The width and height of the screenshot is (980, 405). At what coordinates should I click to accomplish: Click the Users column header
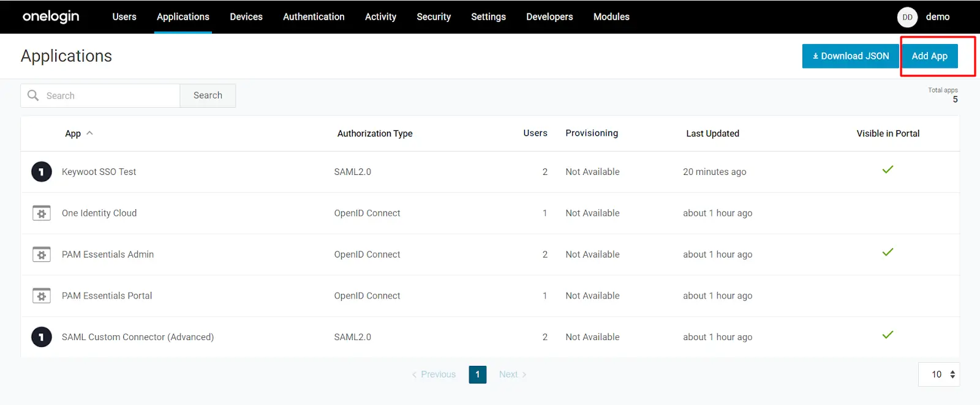coord(535,133)
